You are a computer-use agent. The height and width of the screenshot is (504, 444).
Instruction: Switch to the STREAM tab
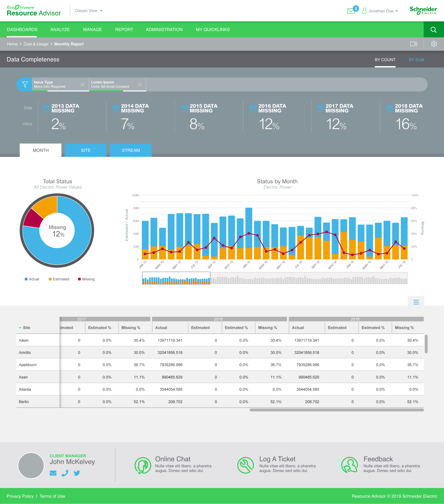[x=131, y=150]
